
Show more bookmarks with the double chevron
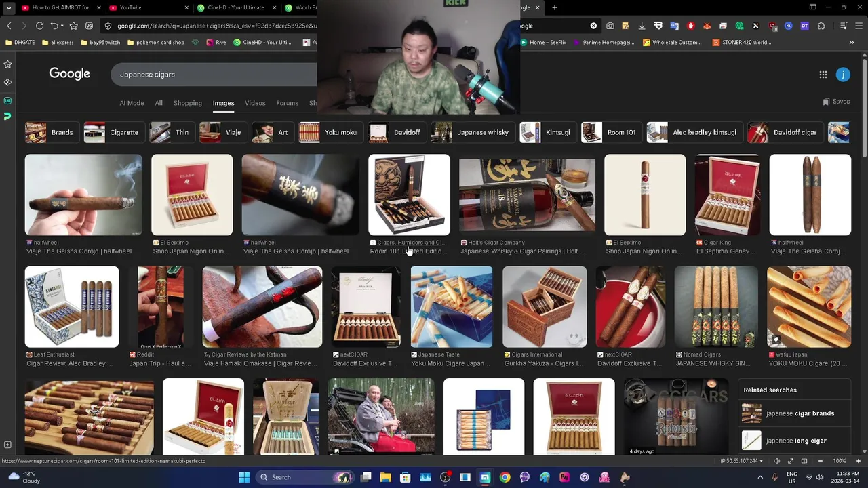[x=852, y=42]
